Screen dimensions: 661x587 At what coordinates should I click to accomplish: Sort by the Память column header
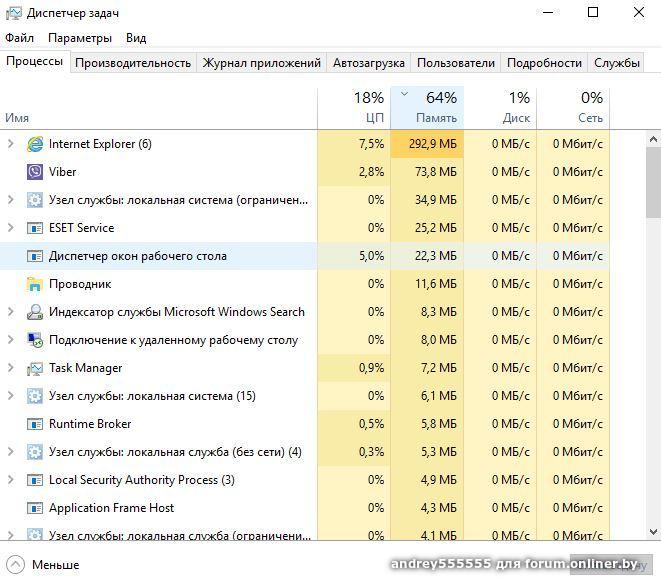[427, 107]
